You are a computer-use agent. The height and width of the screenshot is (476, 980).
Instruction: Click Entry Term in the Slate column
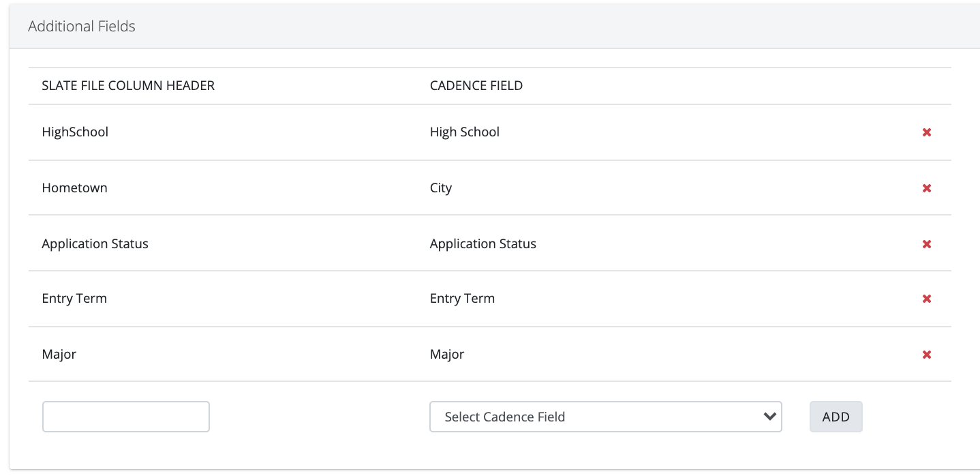[x=74, y=299]
